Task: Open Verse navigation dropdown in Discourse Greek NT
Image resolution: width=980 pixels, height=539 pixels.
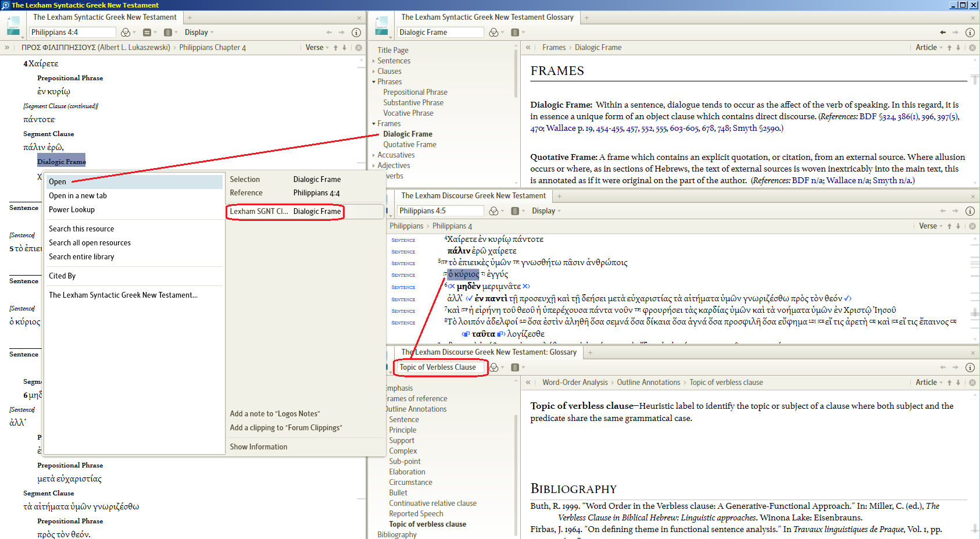Action: click(931, 226)
